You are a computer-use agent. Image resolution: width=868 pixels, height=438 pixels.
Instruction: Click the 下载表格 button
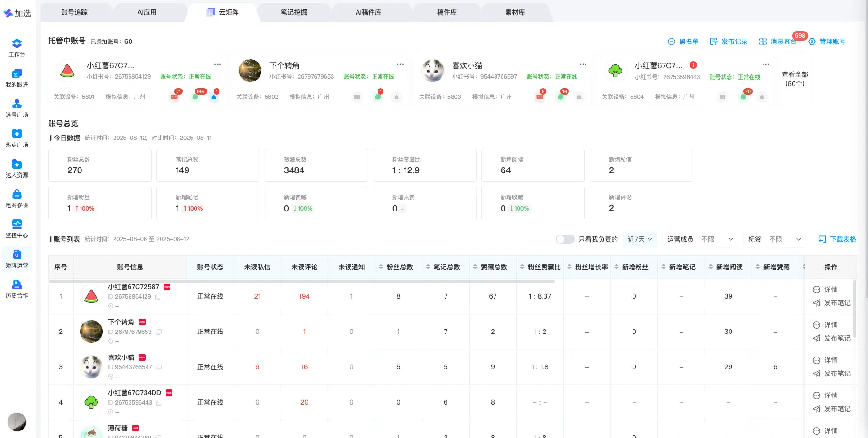(837, 239)
